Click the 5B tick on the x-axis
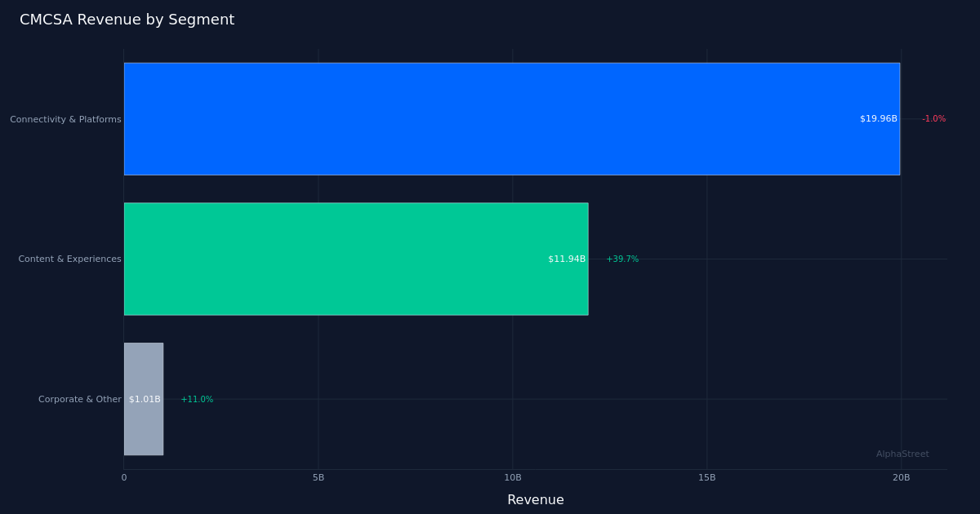The image size is (980, 514). coord(318,478)
